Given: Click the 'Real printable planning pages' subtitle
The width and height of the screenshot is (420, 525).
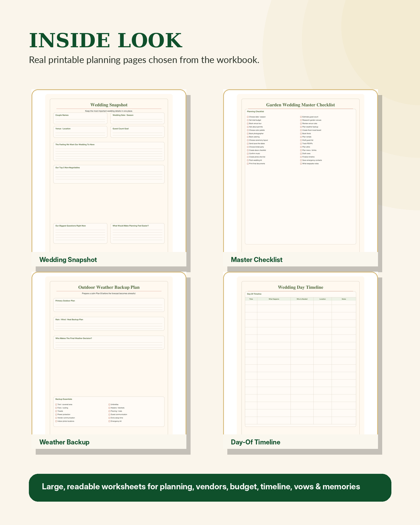Looking at the screenshot, I should [144, 60].
